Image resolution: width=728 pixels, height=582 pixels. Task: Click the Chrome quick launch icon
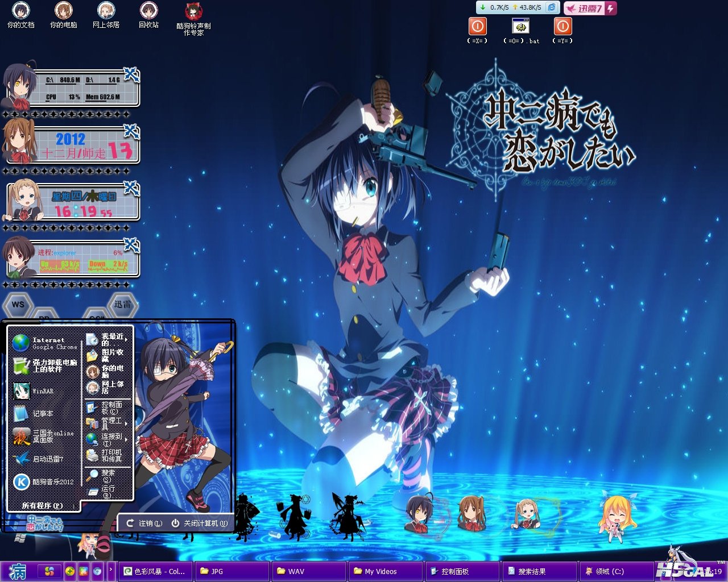[x=97, y=571]
